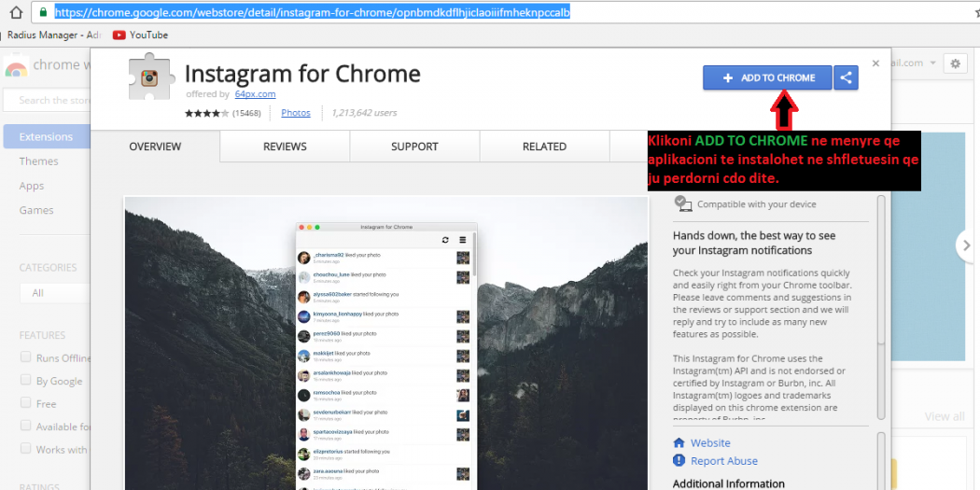This screenshot has width=980, height=490.
Task: Enable the Free checkbox
Action: pyautogui.click(x=25, y=402)
